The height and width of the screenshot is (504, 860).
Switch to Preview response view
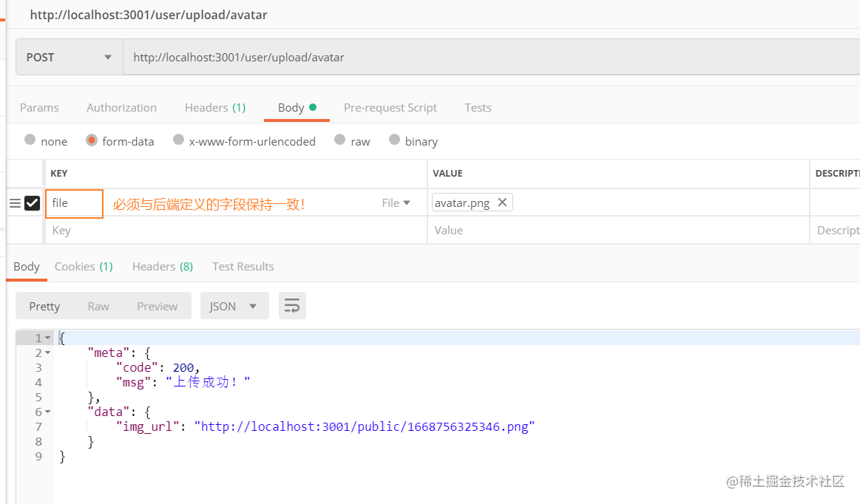(157, 306)
